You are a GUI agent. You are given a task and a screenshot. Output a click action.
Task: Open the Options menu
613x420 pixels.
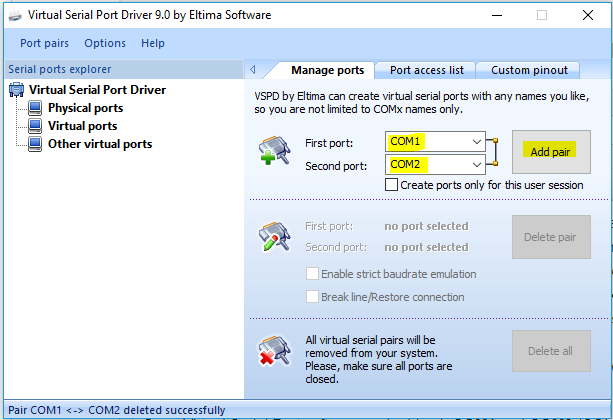(105, 43)
